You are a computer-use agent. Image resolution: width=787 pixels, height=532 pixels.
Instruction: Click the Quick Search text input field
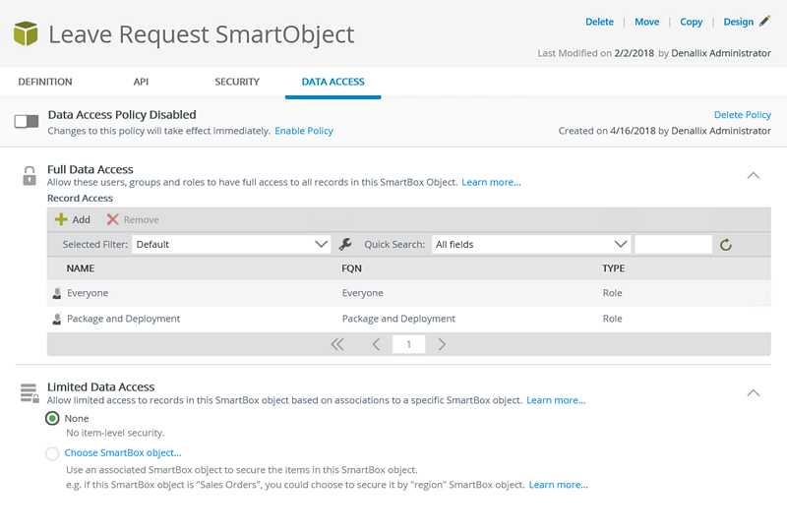(x=673, y=245)
